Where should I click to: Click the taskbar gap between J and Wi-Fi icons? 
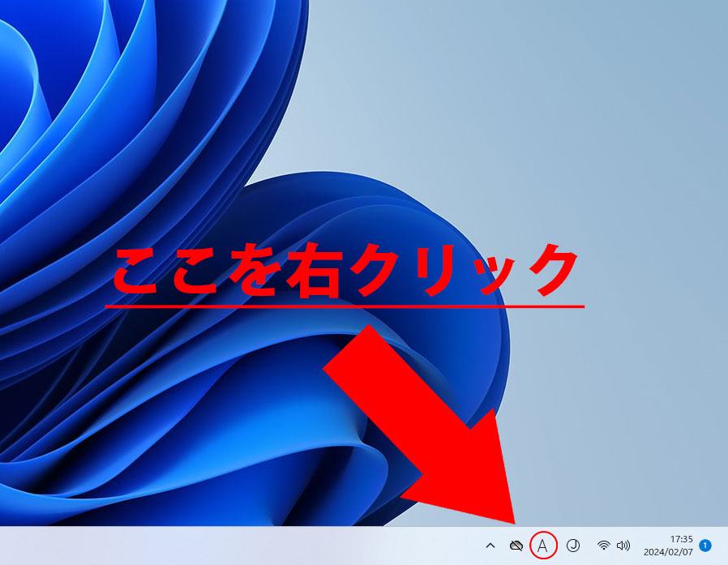click(588, 546)
